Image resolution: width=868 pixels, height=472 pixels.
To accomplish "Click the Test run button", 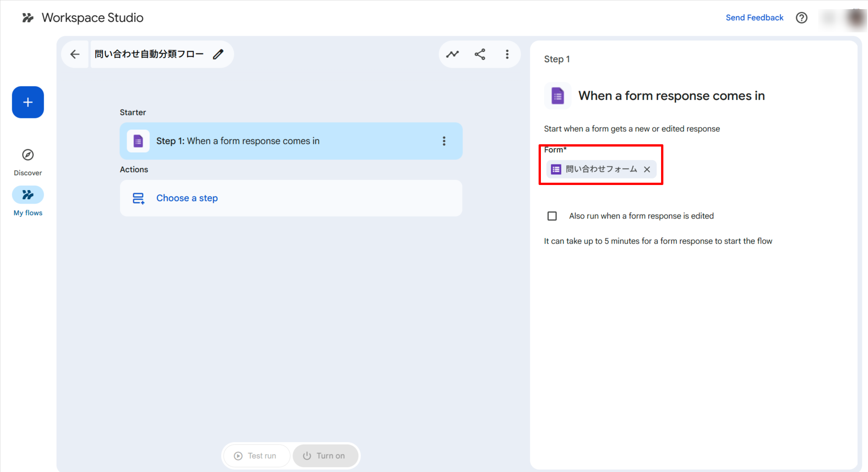I will click(256, 456).
